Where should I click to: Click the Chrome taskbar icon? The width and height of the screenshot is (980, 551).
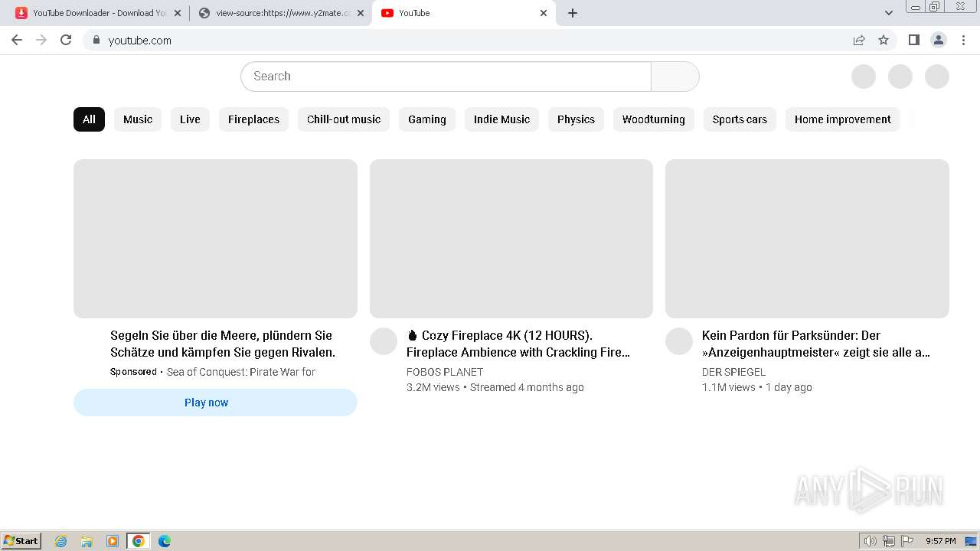(139, 541)
